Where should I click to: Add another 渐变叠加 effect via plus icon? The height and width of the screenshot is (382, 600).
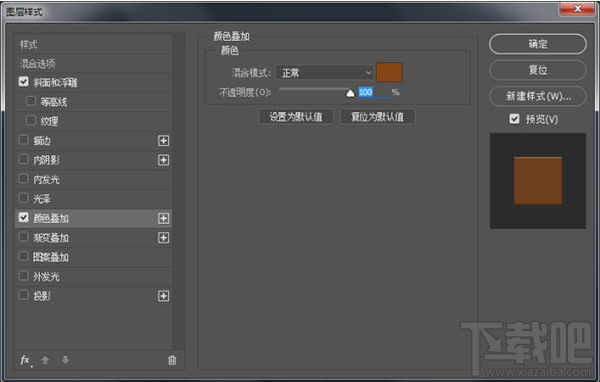(163, 238)
